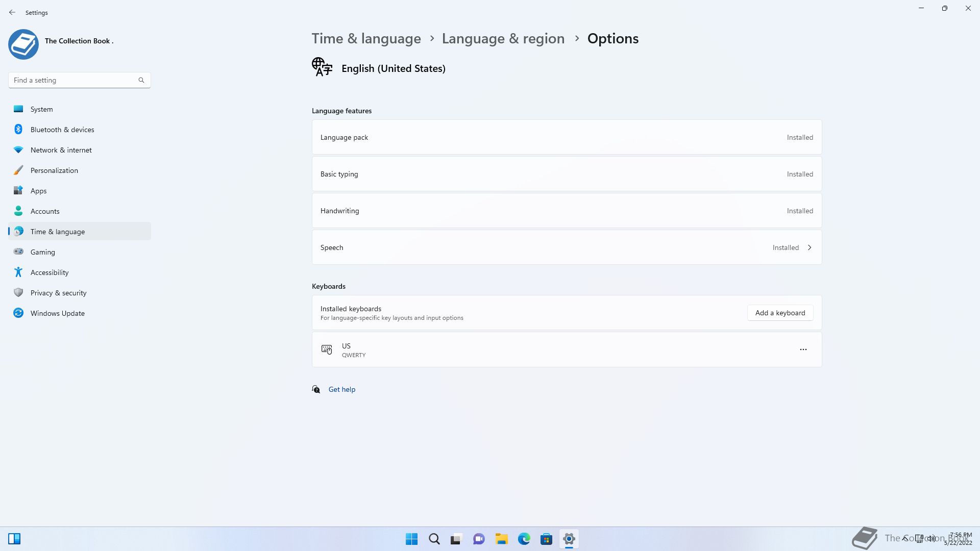
Task: Open Privacy & security settings
Action: [x=58, y=293]
